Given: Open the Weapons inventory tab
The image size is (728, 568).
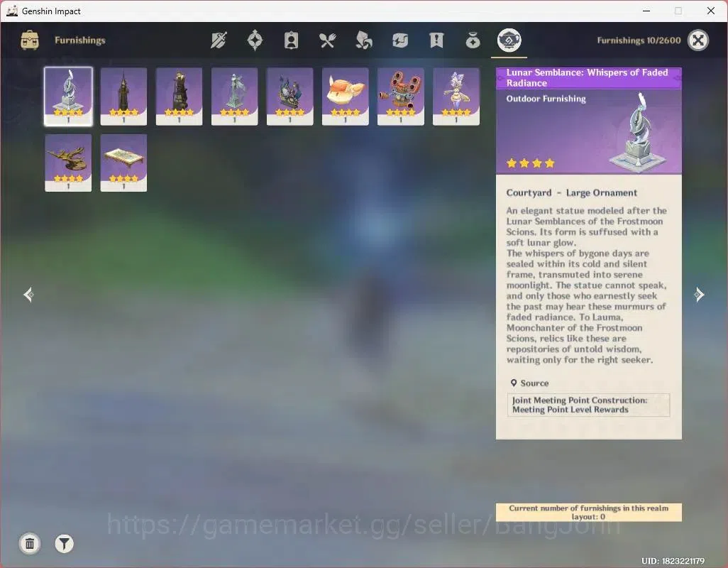Looking at the screenshot, I should (x=219, y=40).
